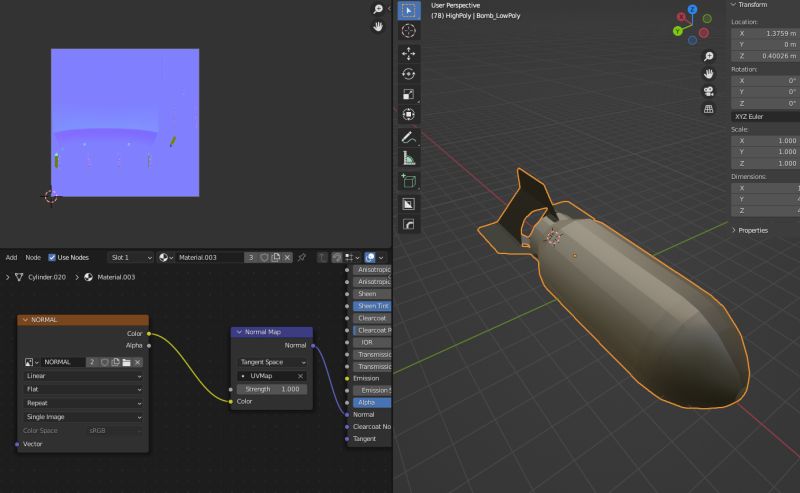Click the NORMAL image name field
Viewport: 800px width, 493px height.
63,362
